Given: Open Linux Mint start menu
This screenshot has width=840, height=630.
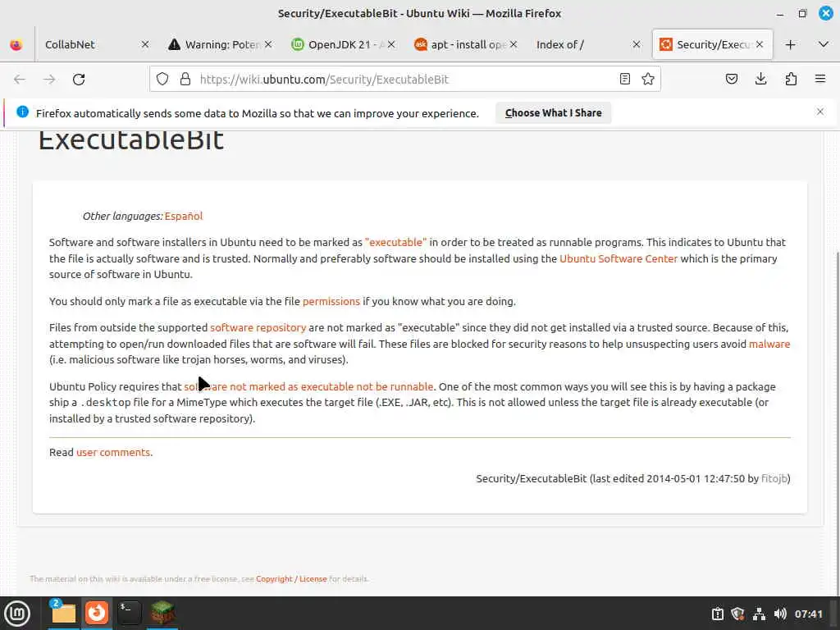Looking at the screenshot, I should (17, 613).
